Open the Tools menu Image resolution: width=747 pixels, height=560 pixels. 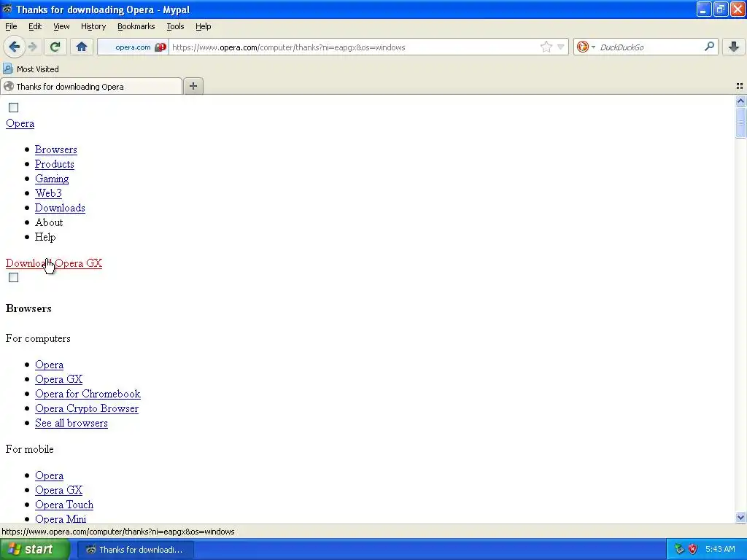pos(175,26)
